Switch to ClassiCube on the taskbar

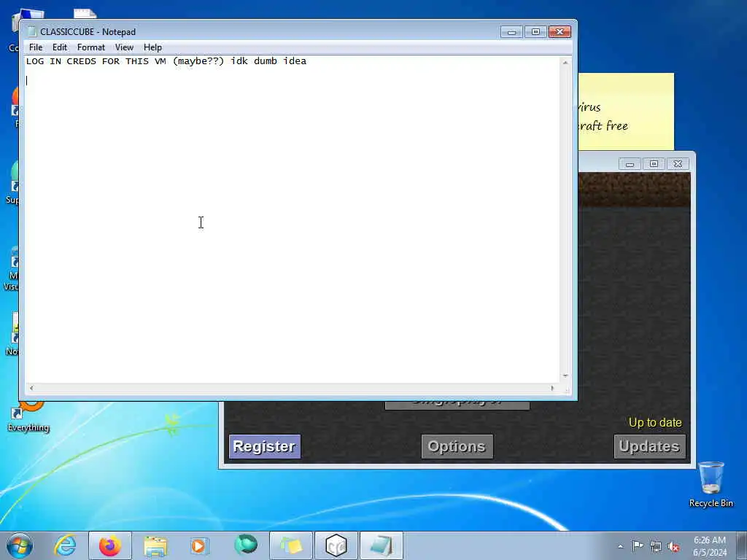click(x=336, y=545)
